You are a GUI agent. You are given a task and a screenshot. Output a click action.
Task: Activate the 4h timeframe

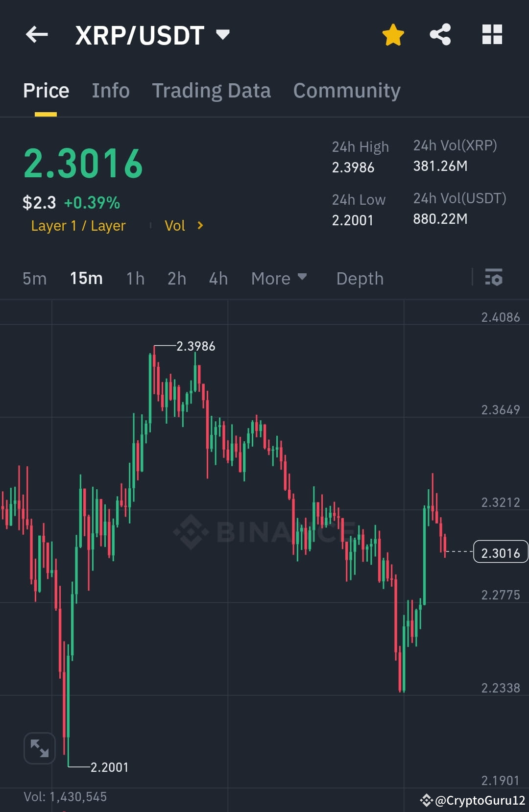[x=218, y=278]
